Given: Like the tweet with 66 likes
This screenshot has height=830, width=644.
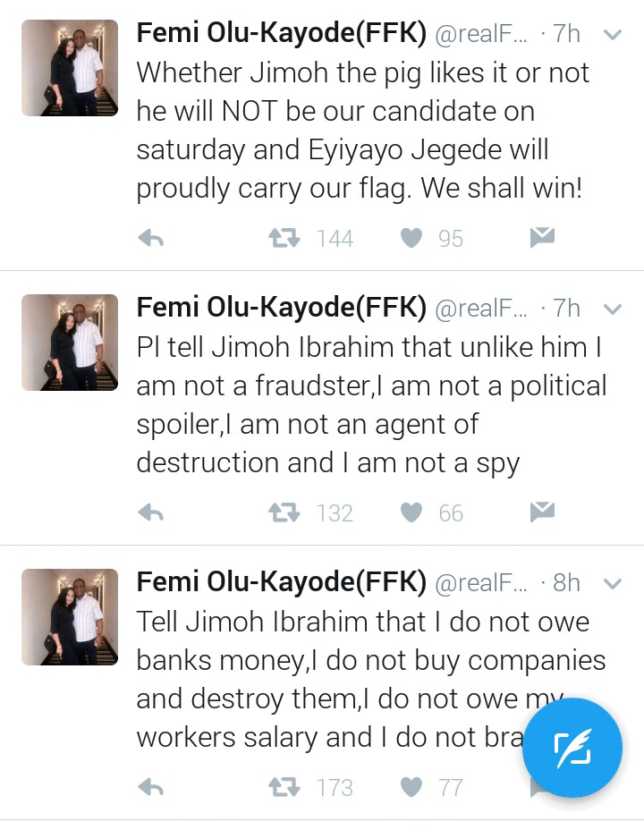Looking at the screenshot, I should (411, 512).
